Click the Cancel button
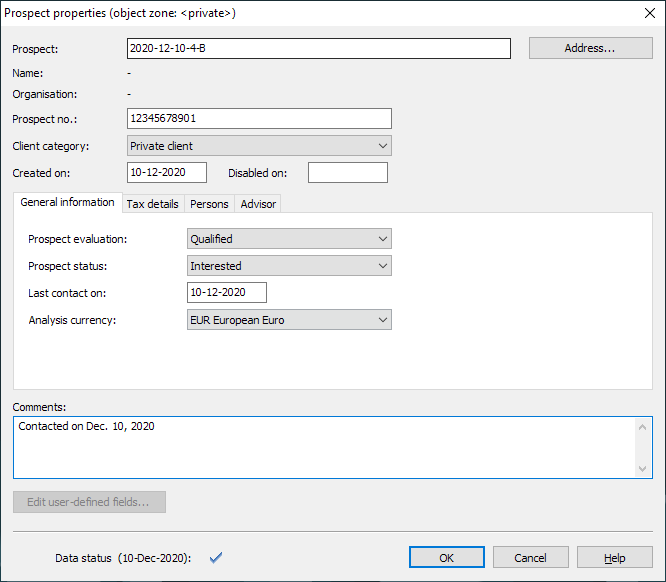Viewport: 666px width, 582px height. click(x=530, y=558)
